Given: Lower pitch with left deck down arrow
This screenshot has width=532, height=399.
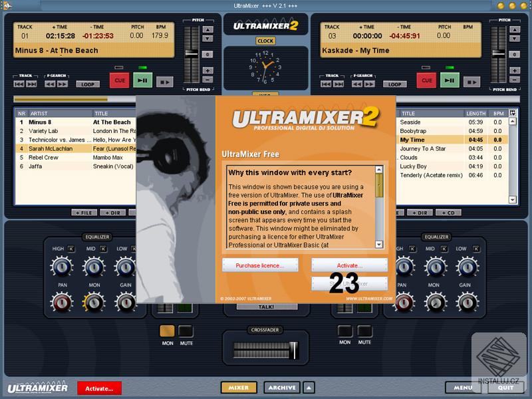Looking at the screenshot, I should click(207, 39).
